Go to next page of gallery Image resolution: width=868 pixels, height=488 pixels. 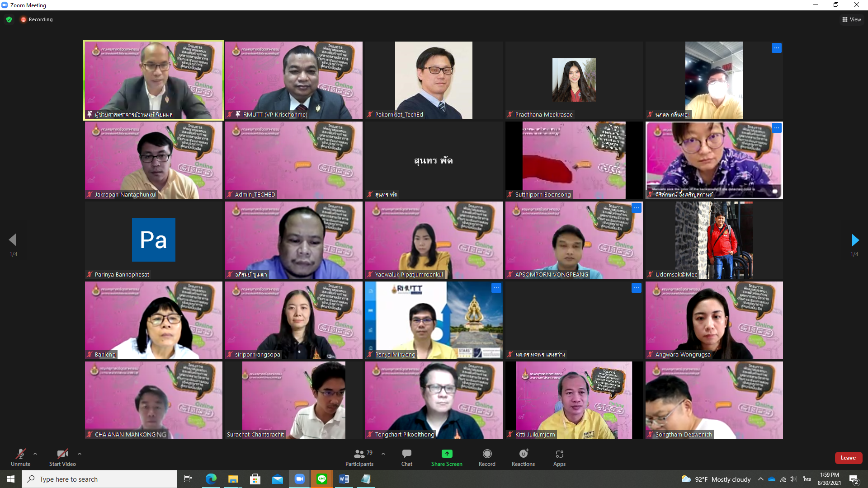(854, 240)
